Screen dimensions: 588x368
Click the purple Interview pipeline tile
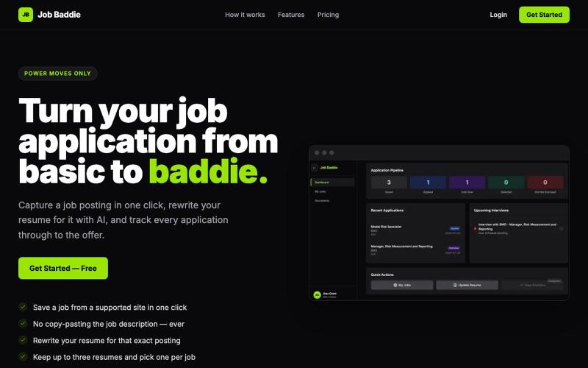click(467, 183)
